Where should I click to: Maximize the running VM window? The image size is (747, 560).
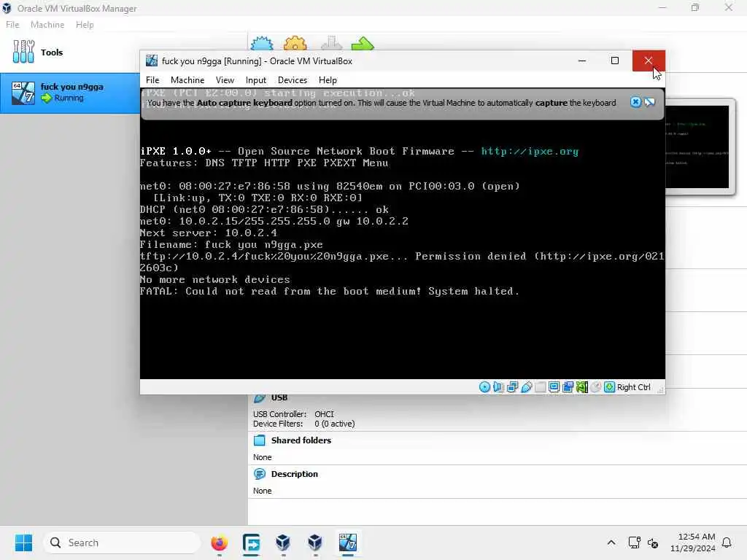coord(615,61)
